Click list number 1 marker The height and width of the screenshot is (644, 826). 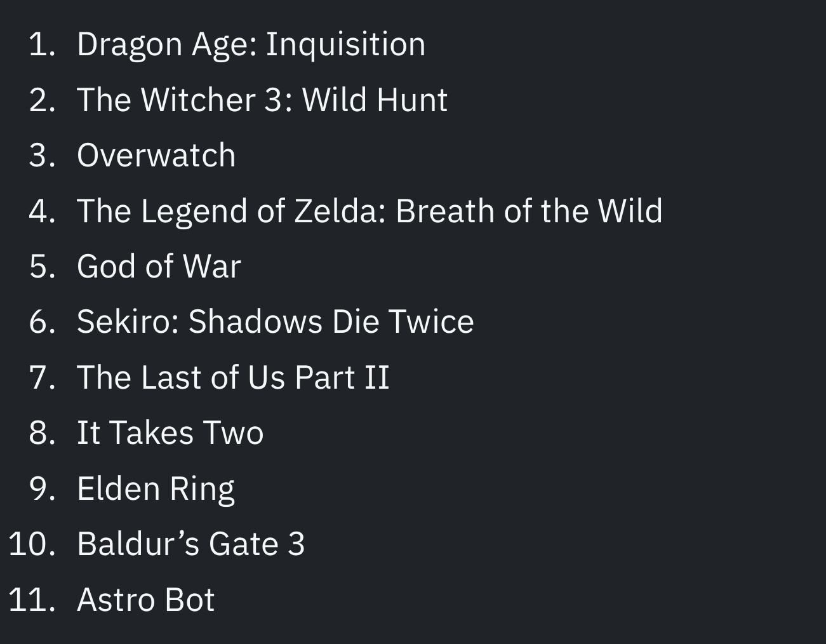[43, 45]
